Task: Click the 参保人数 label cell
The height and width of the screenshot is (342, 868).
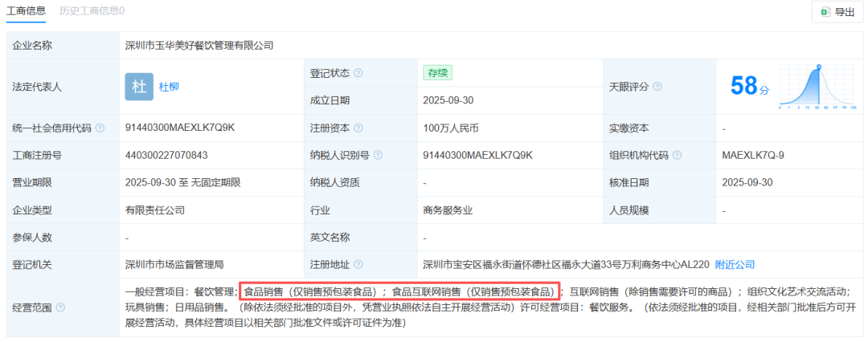Action: tap(63, 238)
